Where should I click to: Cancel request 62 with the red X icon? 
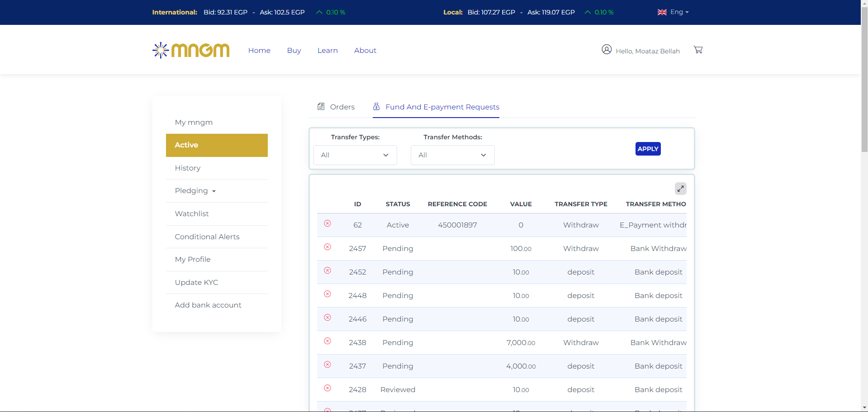[327, 223]
